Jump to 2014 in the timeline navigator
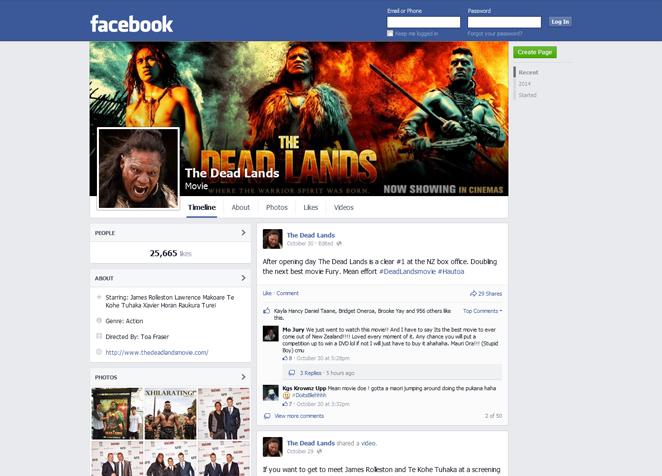This screenshot has width=662, height=476. [524, 84]
